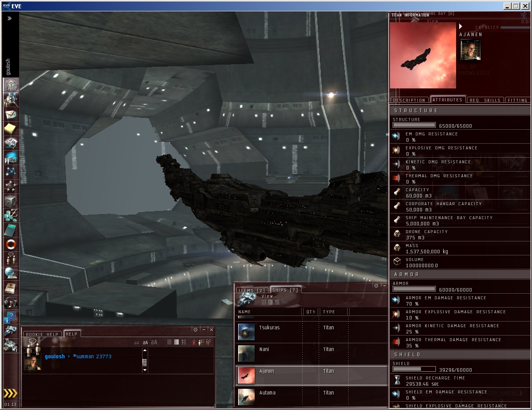The width and height of the screenshot is (532, 410).
Task: Click Ajanen ship preview image in info panel
Action: 423,55
